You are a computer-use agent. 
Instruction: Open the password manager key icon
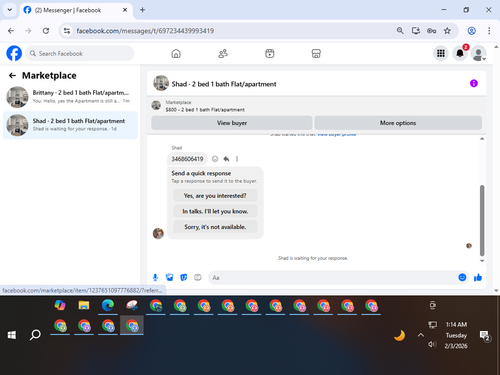click(431, 31)
